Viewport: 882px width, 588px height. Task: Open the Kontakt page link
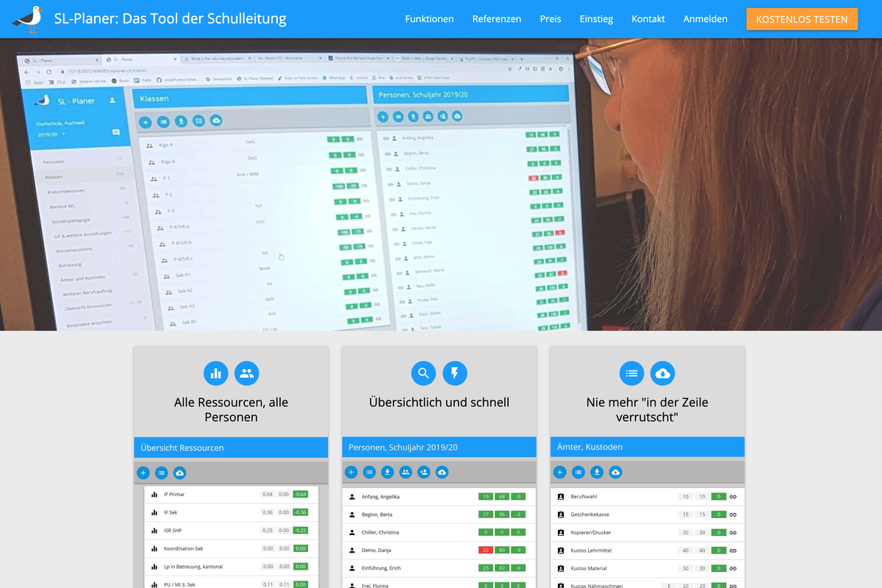pos(648,19)
